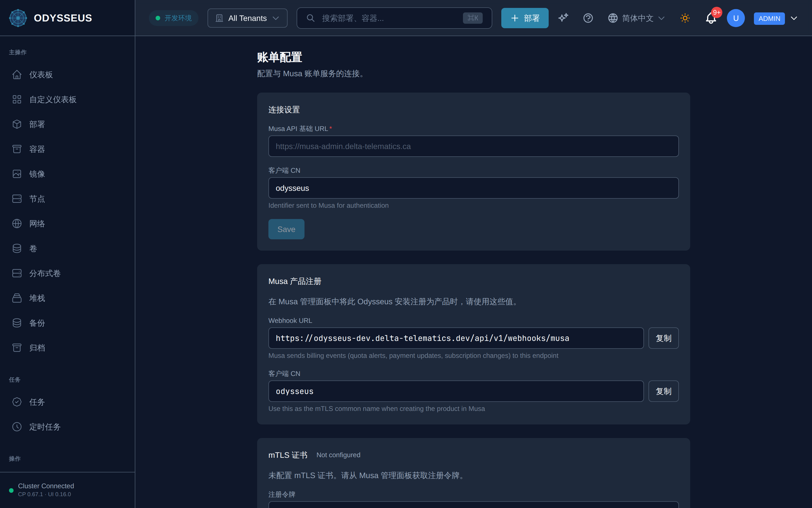Viewport: 812px width, 508px height.
Task: Click the Odysseus logo icon
Action: click(18, 18)
